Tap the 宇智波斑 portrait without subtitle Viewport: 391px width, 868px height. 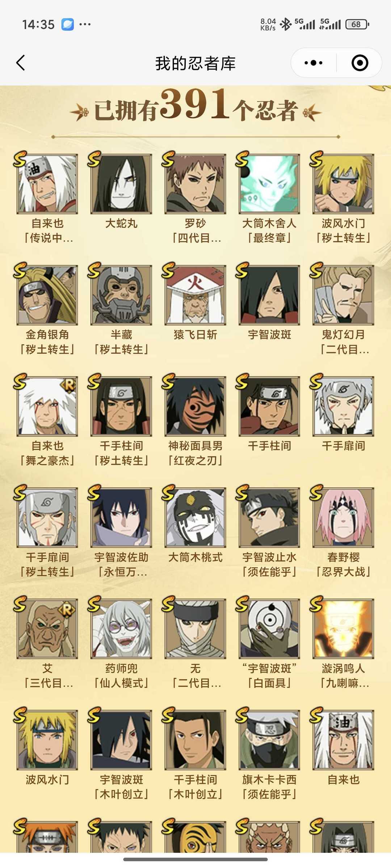[269, 295]
